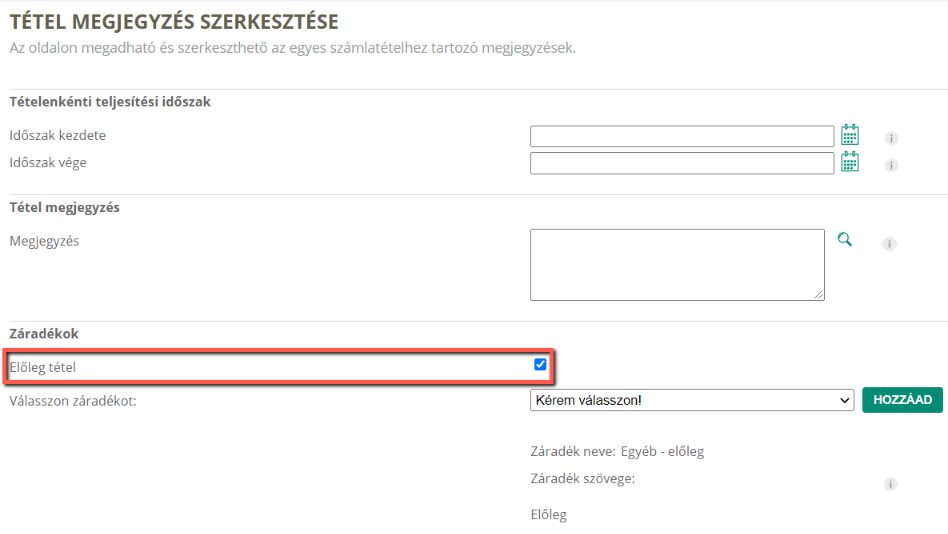Click the info icon beside Záradék szövege

click(x=891, y=484)
